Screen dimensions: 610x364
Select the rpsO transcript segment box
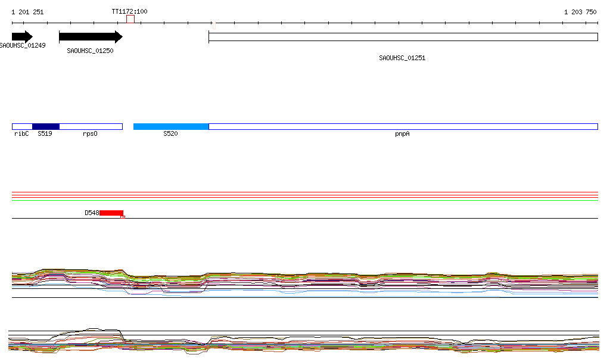tap(91, 126)
